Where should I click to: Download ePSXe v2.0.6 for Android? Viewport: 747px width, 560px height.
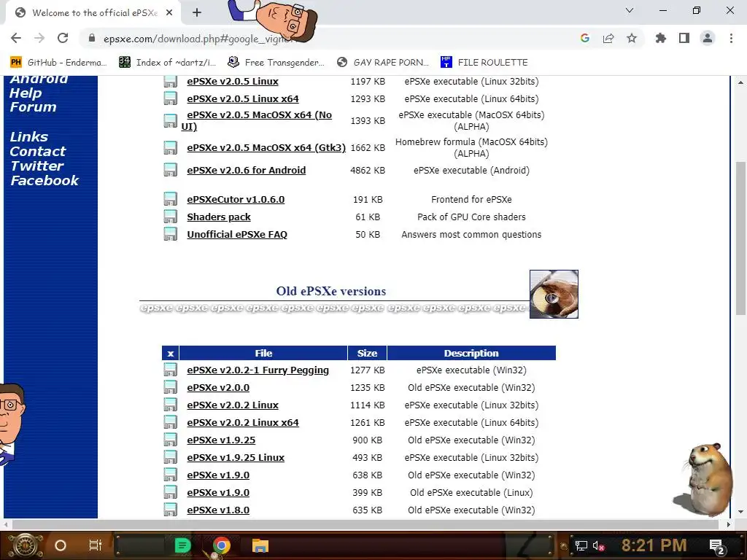[247, 170]
